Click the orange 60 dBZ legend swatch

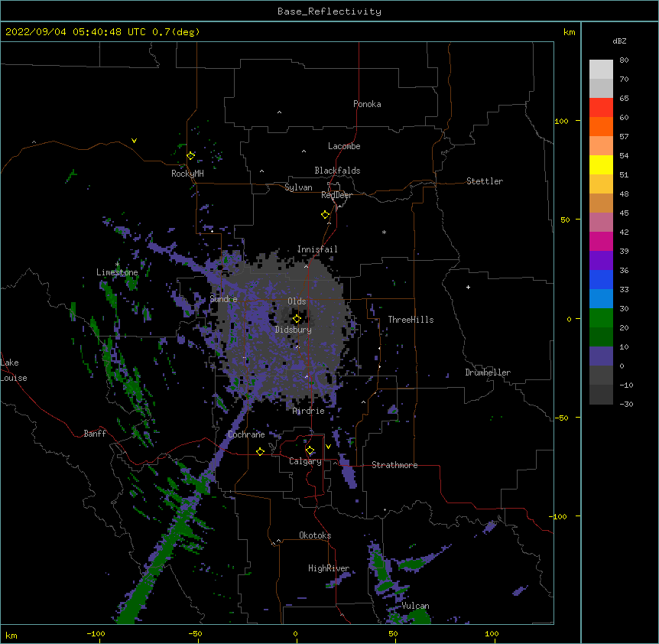pyautogui.click(x=601, y=126)
